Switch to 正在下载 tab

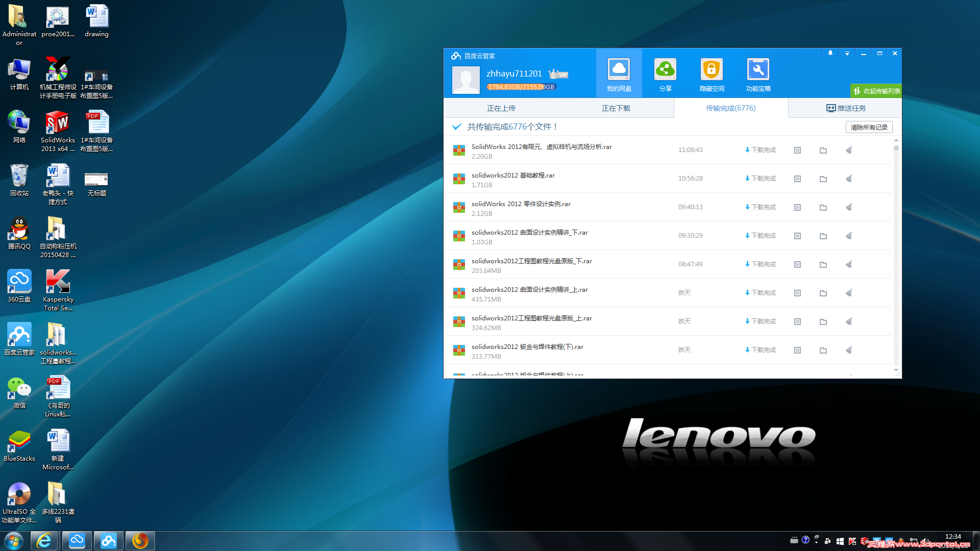pyautogui.click(x=616, y=108)
